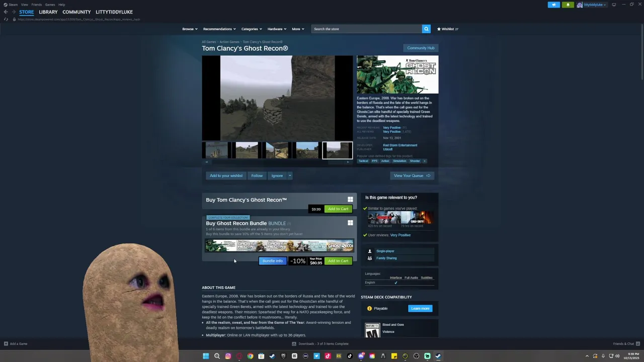The image size is (644, 362).
Task: Open the Wishlist link
Action: (x=448, y=29)
